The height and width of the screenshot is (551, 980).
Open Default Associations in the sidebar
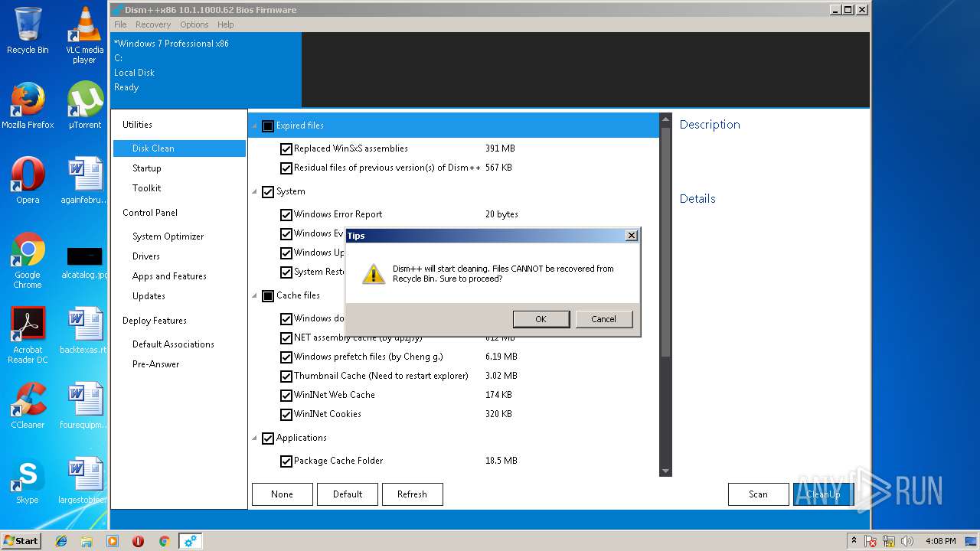(179, 344)
